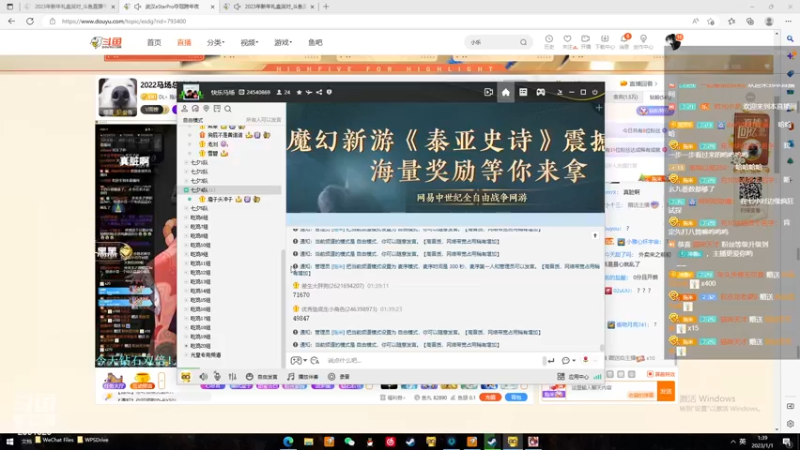Click plus icon on banner corner
This screenshot has width=800, height=450.
[599, 108]
